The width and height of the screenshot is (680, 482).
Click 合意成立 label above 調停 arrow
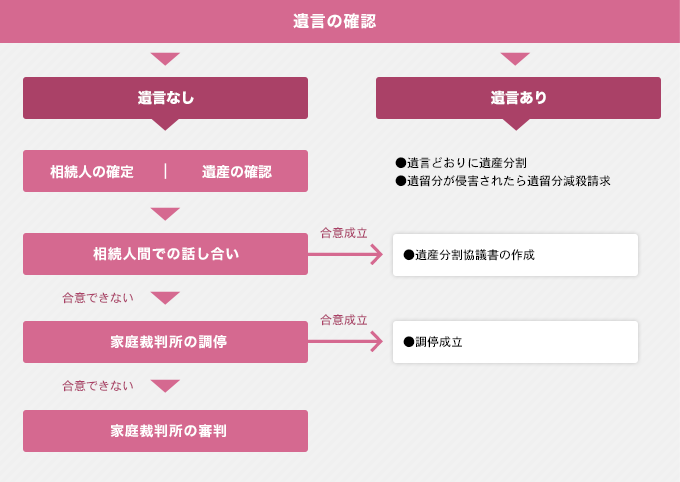[x=344, y=320]
